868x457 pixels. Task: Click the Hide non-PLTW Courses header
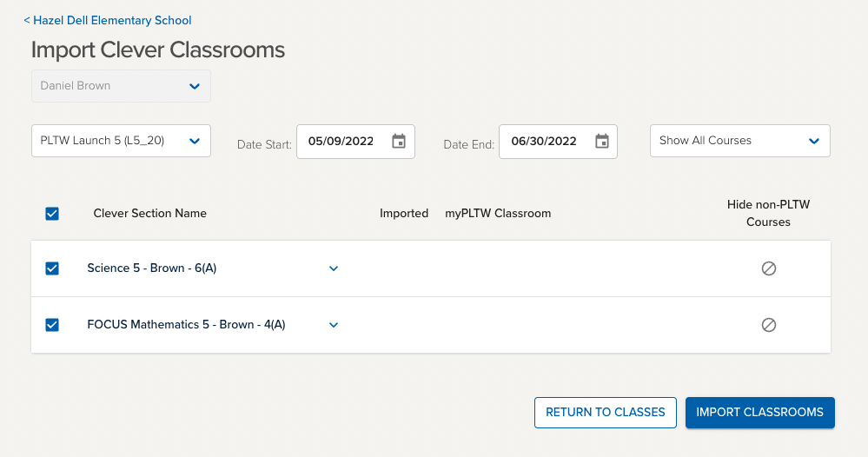[768, 213]
